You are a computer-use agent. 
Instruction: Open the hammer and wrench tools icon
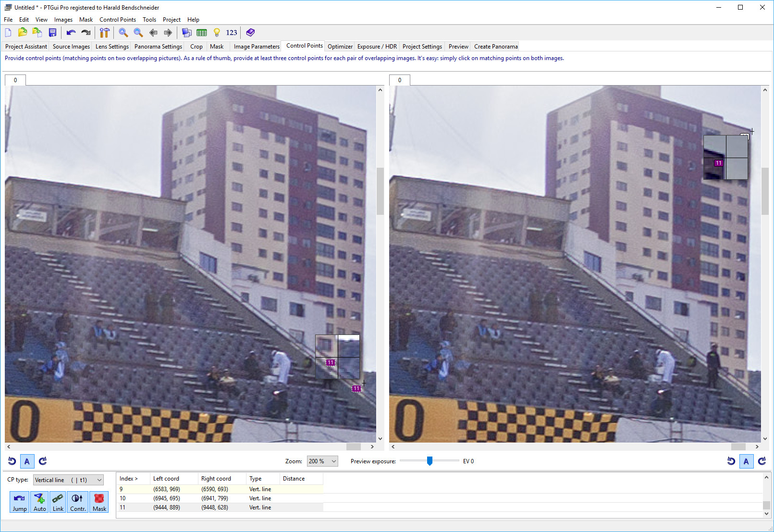coord(104,33)
